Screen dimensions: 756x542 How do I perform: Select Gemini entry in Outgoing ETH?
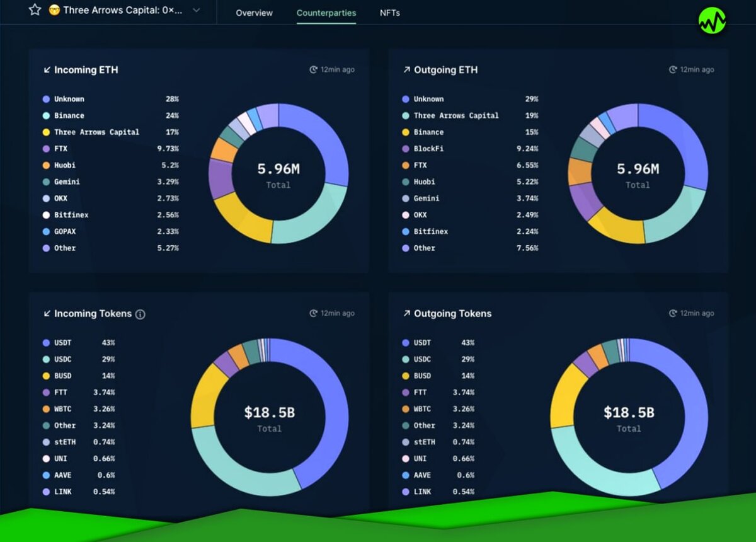click(470, 199)
